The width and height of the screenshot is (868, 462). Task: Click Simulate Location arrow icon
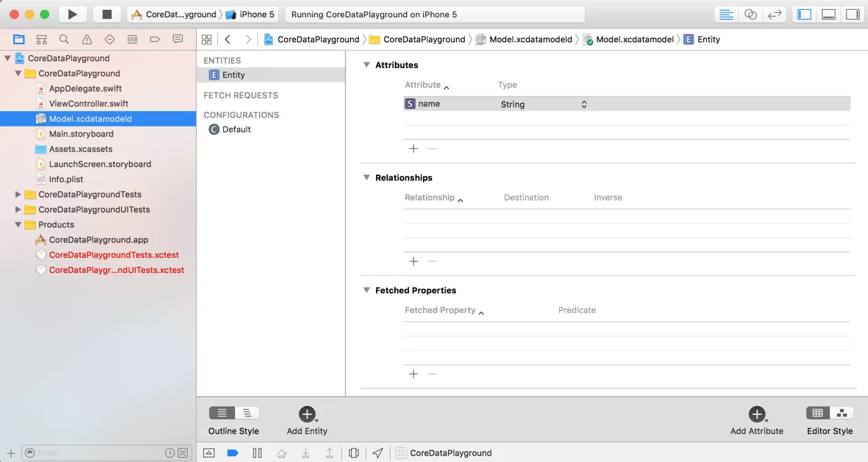(378, 453)
